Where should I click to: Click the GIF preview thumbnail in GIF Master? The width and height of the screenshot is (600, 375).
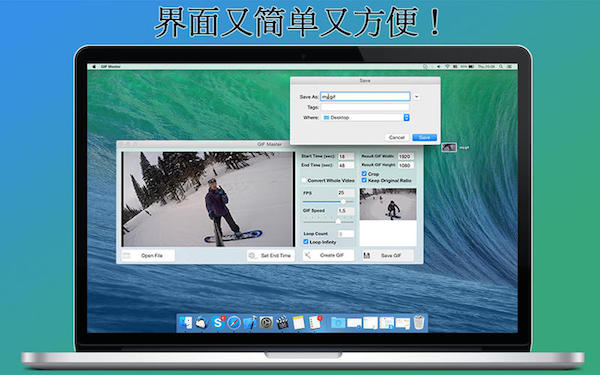point(388,204)
